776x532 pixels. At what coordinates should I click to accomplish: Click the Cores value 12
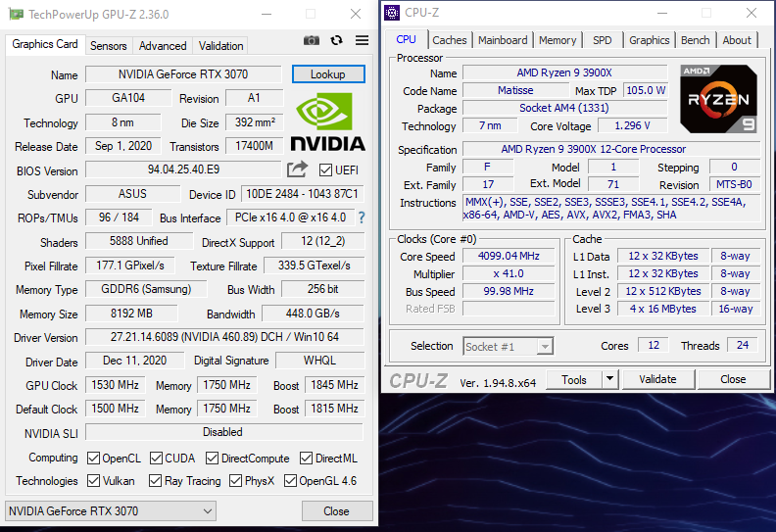point(654,346)
